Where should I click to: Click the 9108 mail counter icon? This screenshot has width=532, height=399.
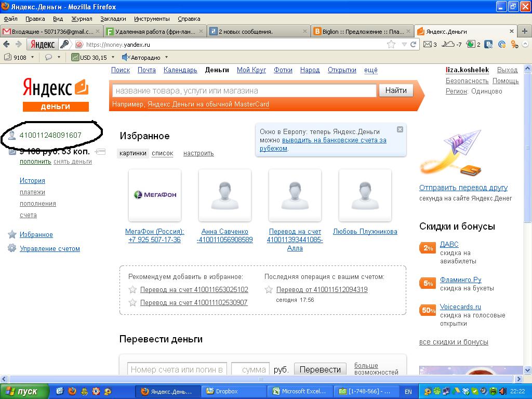point(8,57)
